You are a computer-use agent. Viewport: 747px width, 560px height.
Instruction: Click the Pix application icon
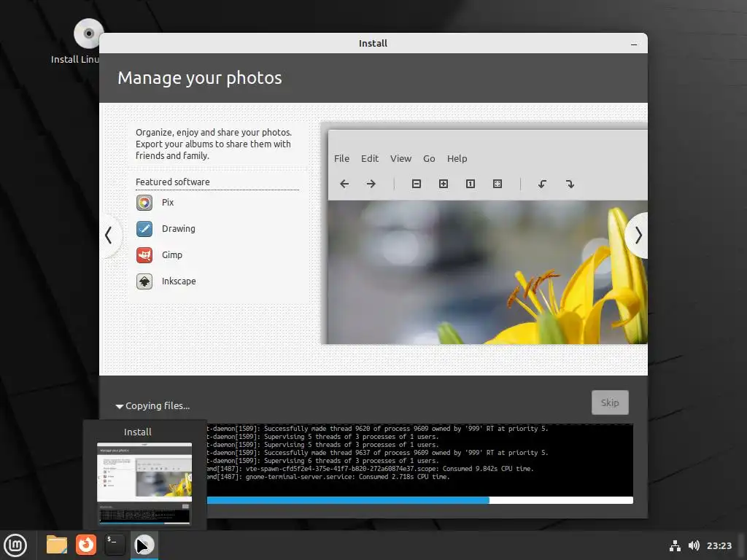144,203
